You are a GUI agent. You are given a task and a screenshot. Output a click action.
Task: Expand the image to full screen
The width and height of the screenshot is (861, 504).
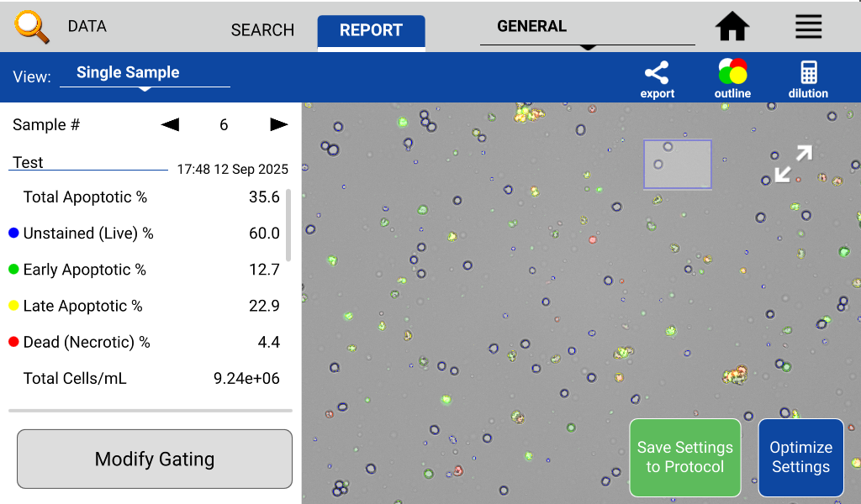(793, 164)
